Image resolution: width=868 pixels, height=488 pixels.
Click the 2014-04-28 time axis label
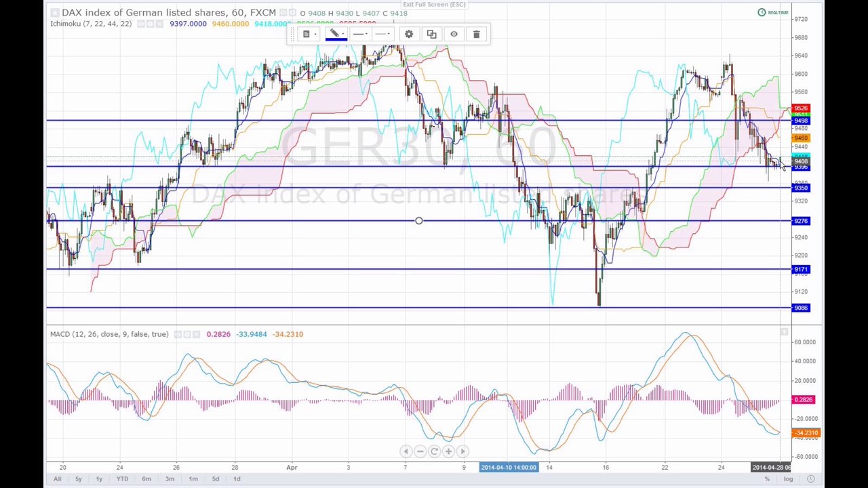(x=771, y=467)
